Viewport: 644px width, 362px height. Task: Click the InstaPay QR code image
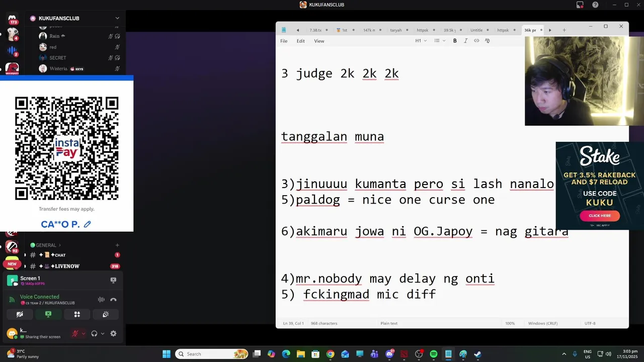click(x=66, y=148)
